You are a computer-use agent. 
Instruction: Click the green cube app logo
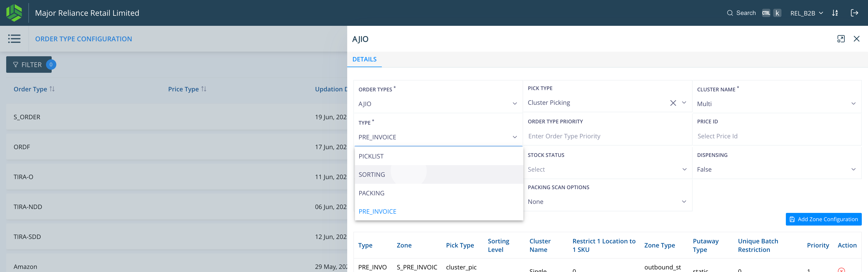(14, 13)
